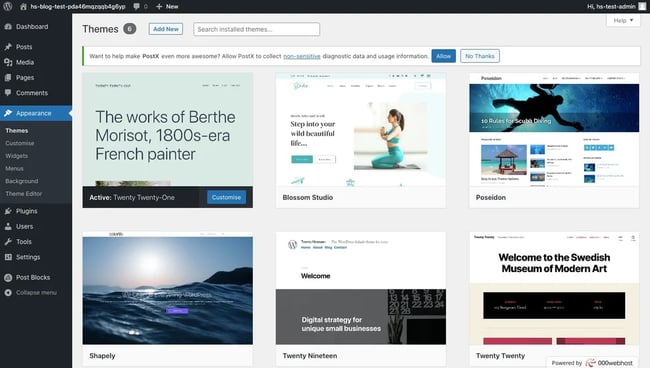Click the WordPress logo icon in the admin bar
650x368 pixels.
coord(7,6)
